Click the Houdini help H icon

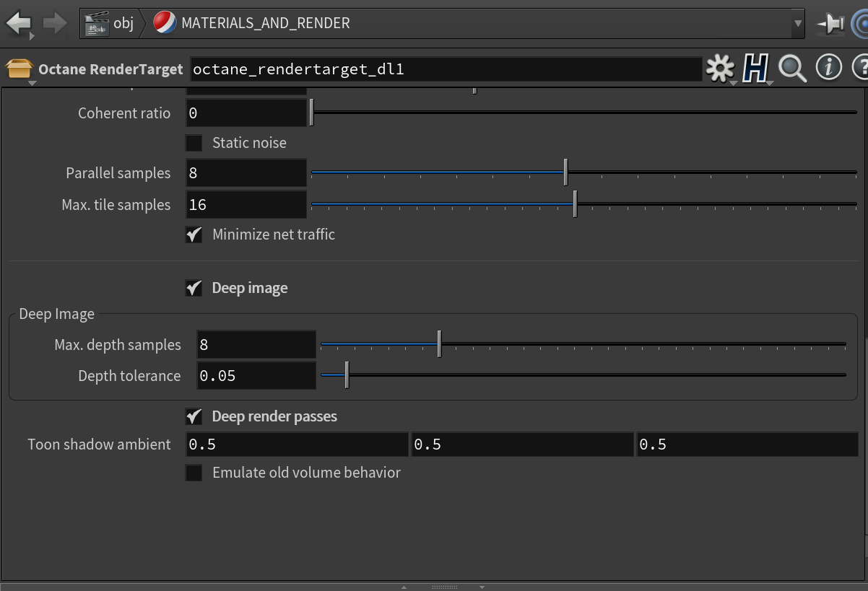[755, 69]
